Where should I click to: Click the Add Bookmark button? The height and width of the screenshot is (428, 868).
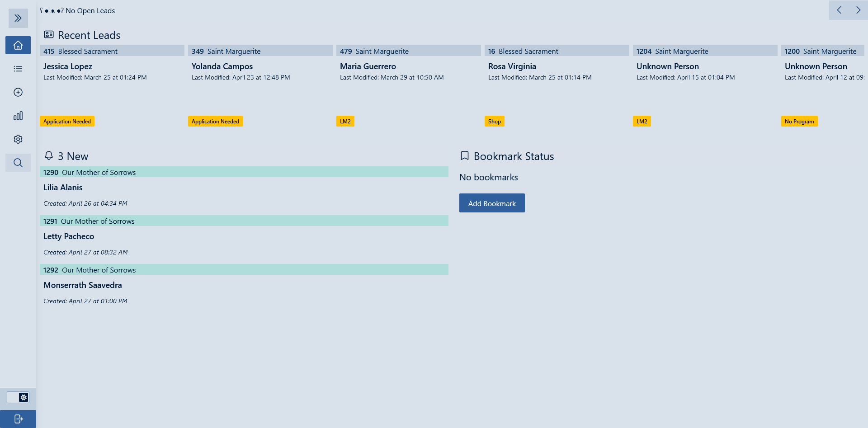[x=492, y=203]
